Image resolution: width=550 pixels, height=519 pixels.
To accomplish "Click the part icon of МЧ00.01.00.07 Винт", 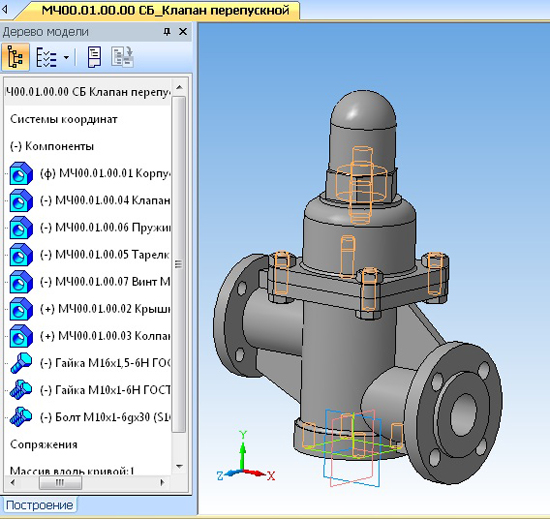I will click(x=21, y=282).
